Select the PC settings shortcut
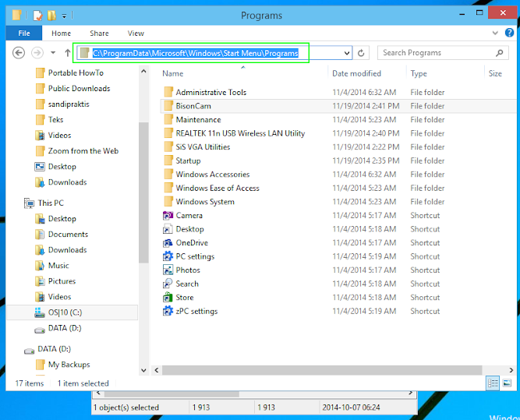The height and width of the screenshot is (420, 520). click(195, 256)
